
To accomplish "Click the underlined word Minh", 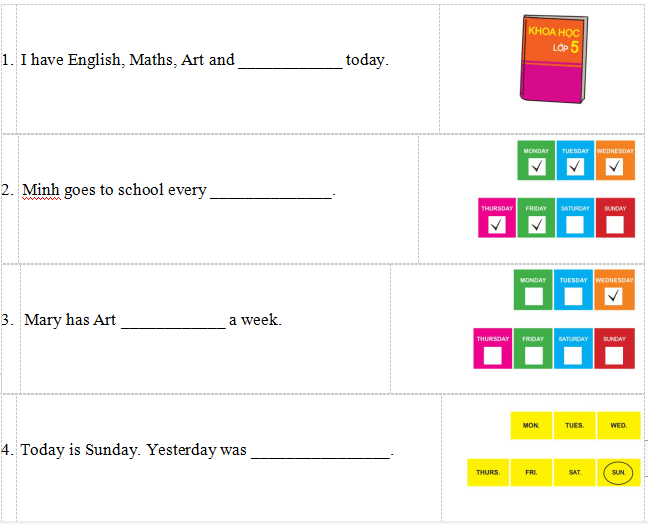I will tap(41, 190).
